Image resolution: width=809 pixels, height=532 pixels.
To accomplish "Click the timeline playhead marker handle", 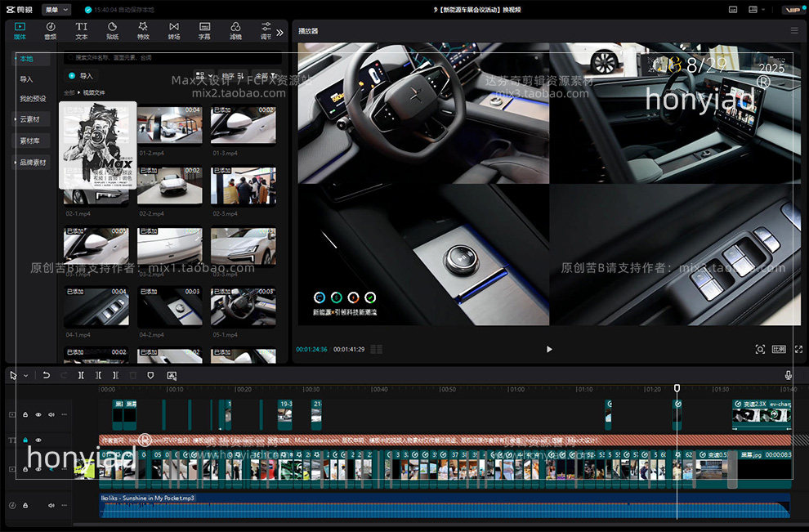I will click(677, 389).
